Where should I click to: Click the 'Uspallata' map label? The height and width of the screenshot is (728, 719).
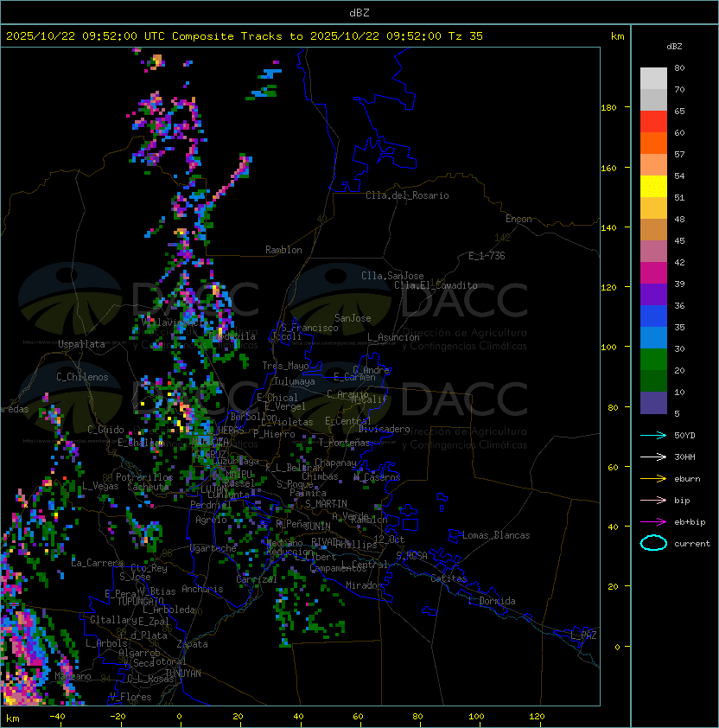tap(81, 344)
